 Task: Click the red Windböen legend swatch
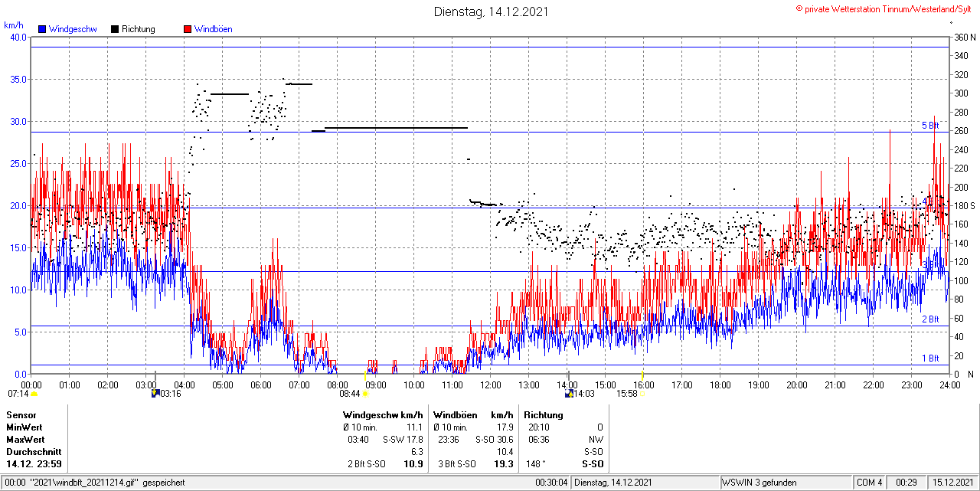188,29
